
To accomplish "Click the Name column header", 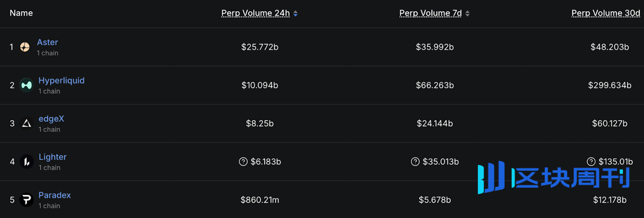I will point(21,13).
